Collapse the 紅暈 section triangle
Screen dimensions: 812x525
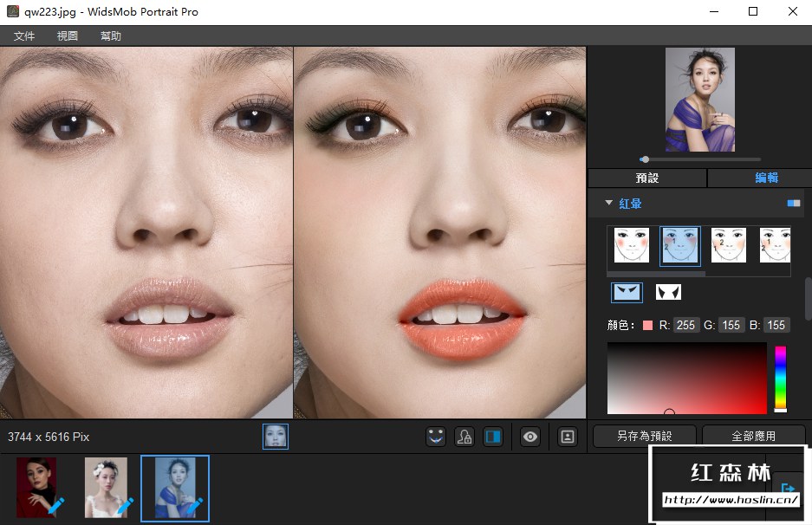click(x=609, y=204)
